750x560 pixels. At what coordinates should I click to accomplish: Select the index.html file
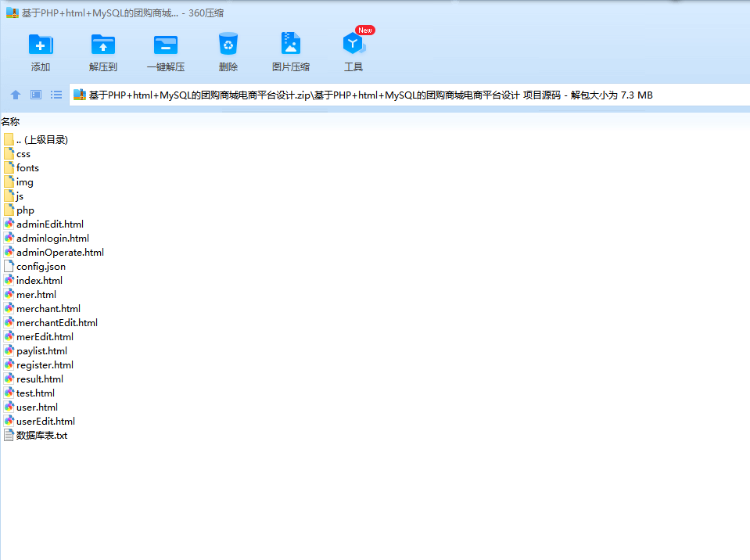point(33,281)
